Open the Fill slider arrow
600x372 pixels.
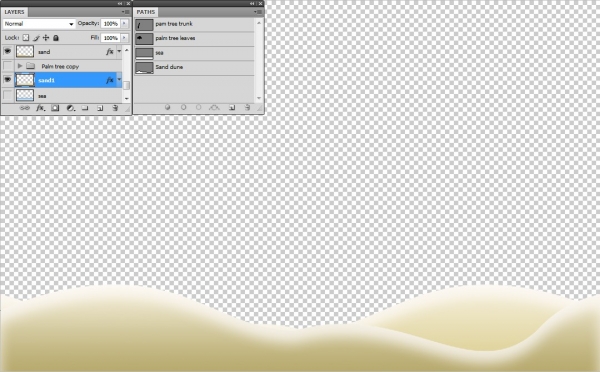(124, 38)
